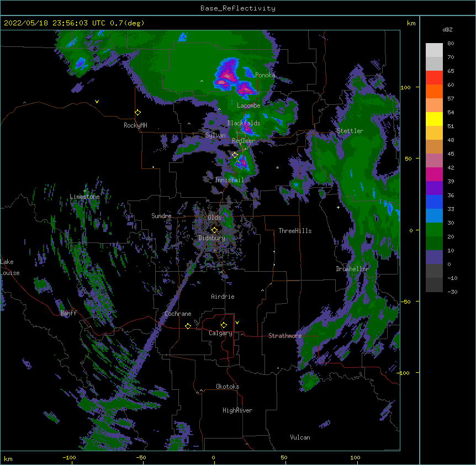Pick the light blue swatch below 33 dBZ
Image resolution: width=476 pixels, height=465 pixels.
tap(434, 215)
